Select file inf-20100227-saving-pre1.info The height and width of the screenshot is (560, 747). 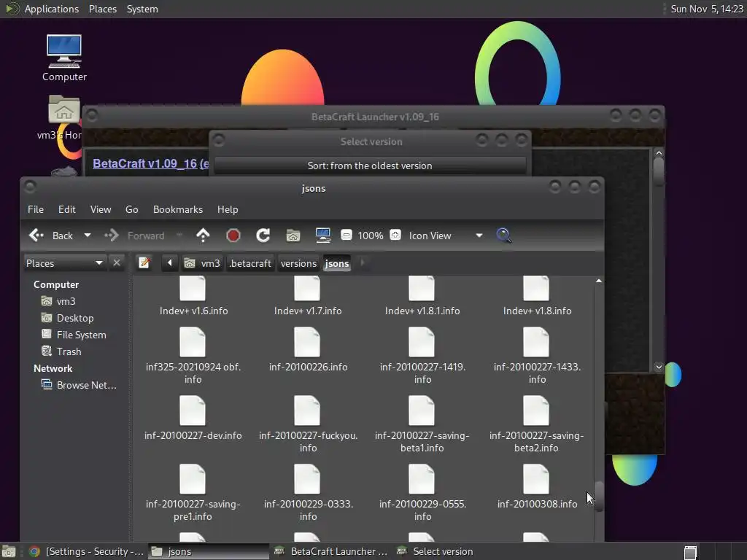pyautogui.click(x=193, y=492)
